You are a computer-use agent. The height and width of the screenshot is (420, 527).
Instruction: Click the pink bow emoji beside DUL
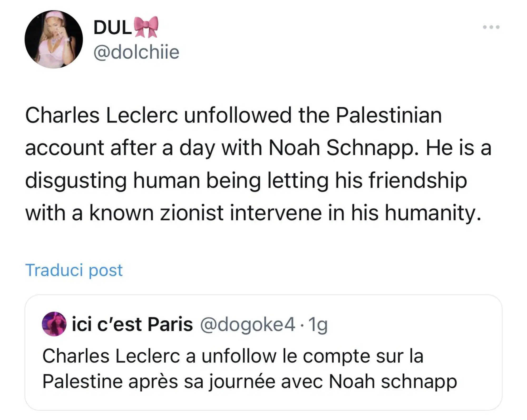coord(146,27)
